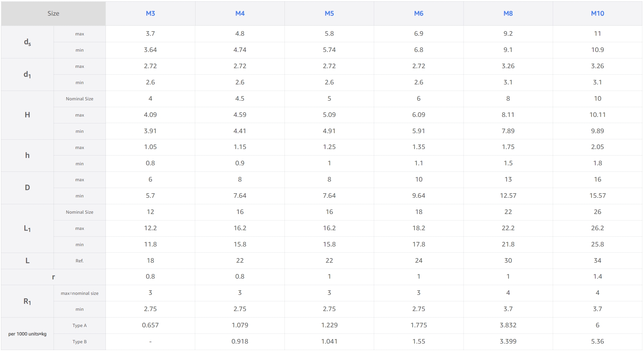Select the max=nominal size row label

(x=80, y=293)
